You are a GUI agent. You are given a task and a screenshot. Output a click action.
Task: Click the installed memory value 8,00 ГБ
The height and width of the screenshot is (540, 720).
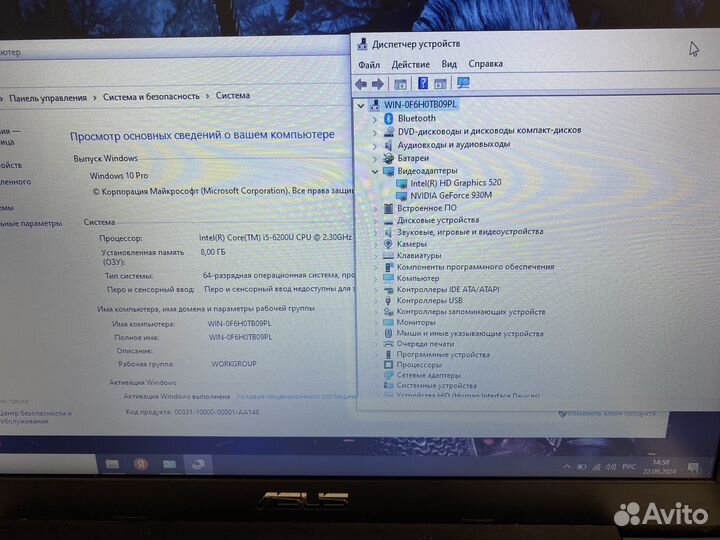click(x=213, y=252)
